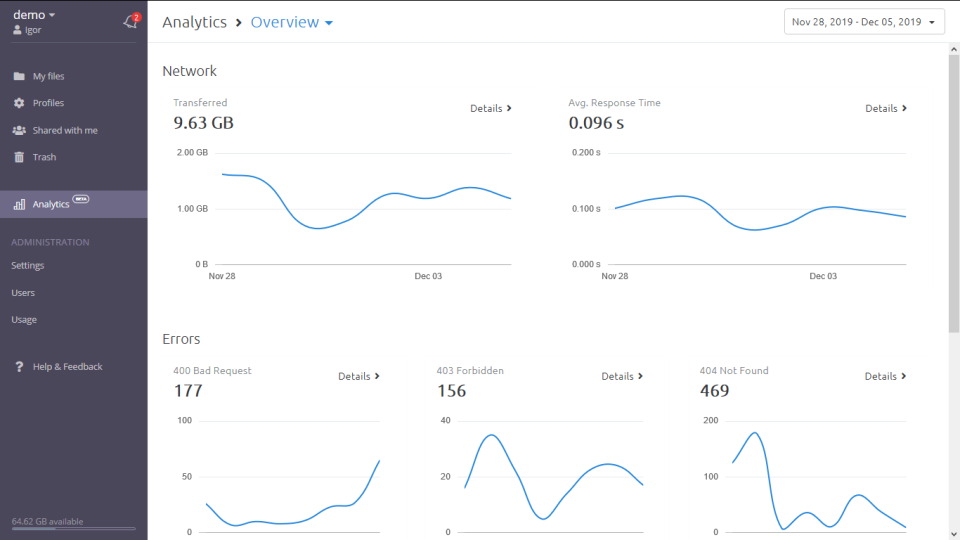Click the Profiles gear icon
The height and width of the screenshot is (540, 960).
[x=19, y=103]
